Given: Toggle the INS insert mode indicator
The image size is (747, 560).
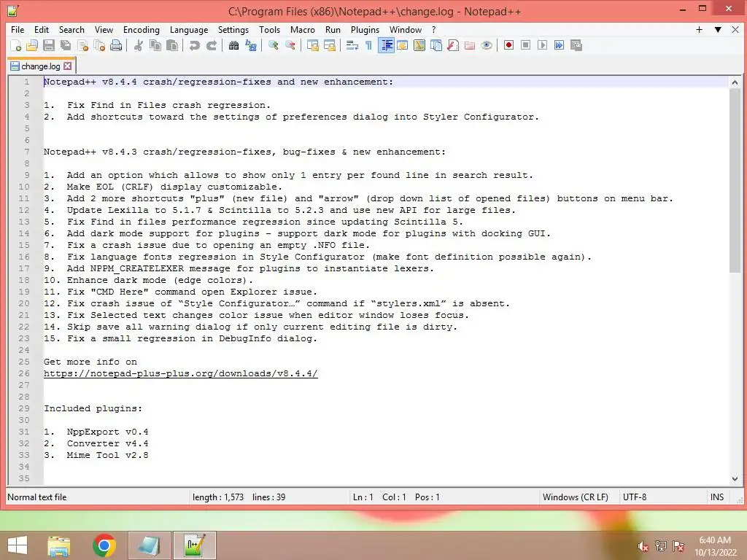Looking at the screenshot, I should click(717, 497).
